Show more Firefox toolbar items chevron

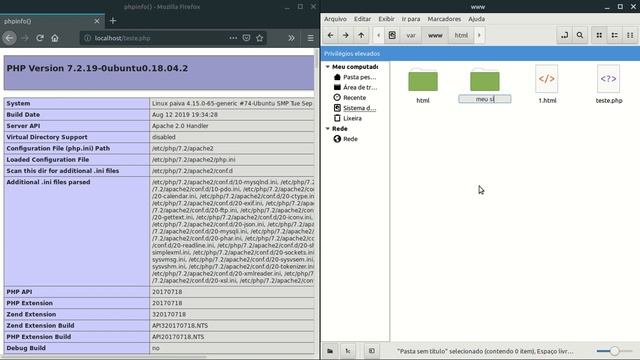(x=291, y=38)
